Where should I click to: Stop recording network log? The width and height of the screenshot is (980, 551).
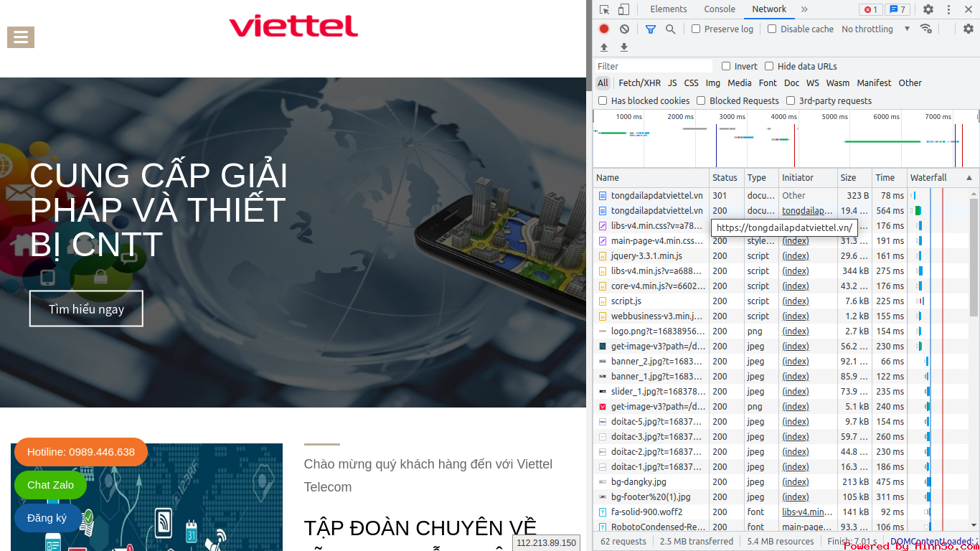(604, 29)
